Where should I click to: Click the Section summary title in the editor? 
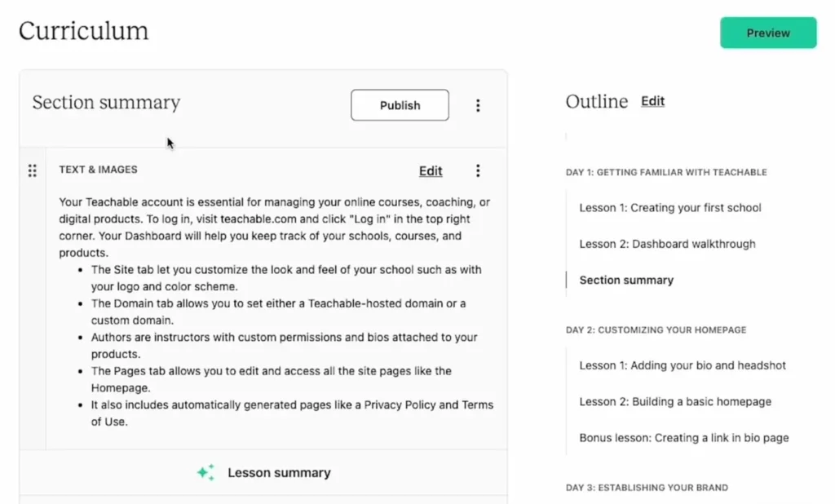[x=105, y=103]
